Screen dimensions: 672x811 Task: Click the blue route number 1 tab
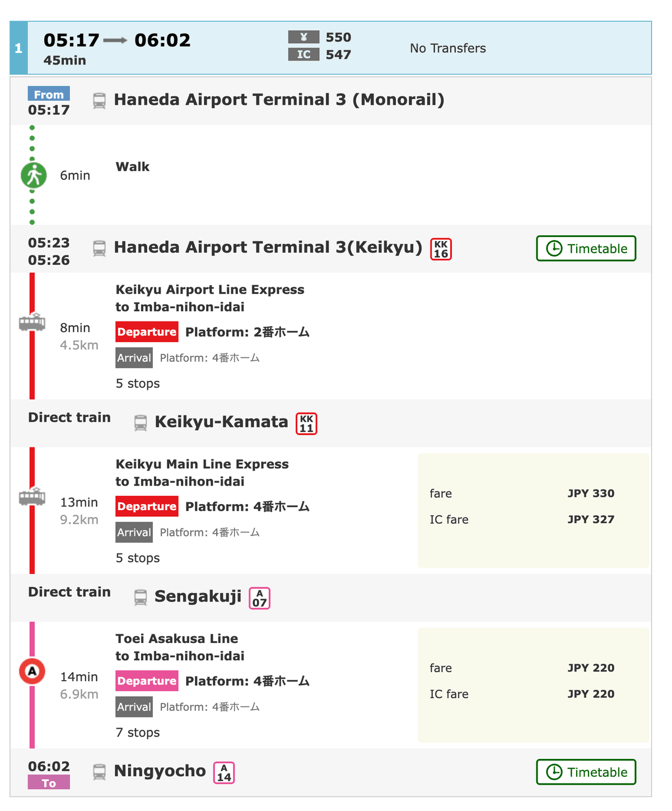18,48
